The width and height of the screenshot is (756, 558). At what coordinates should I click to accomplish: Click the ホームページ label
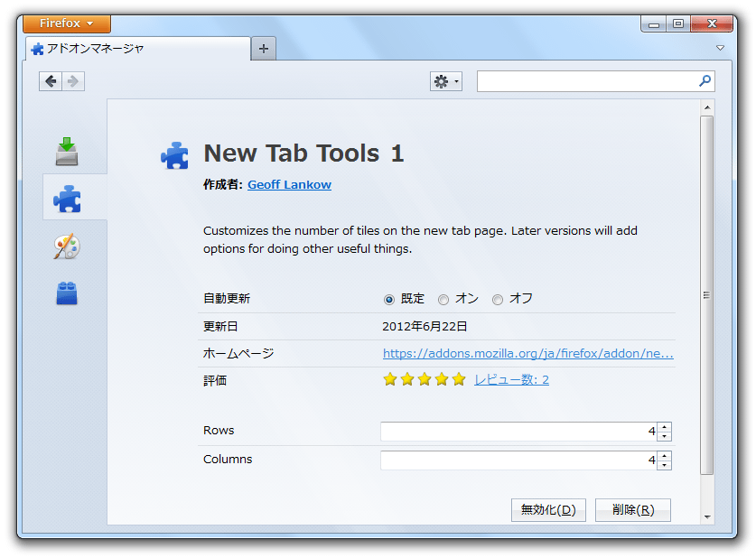(x=238, y=354)
